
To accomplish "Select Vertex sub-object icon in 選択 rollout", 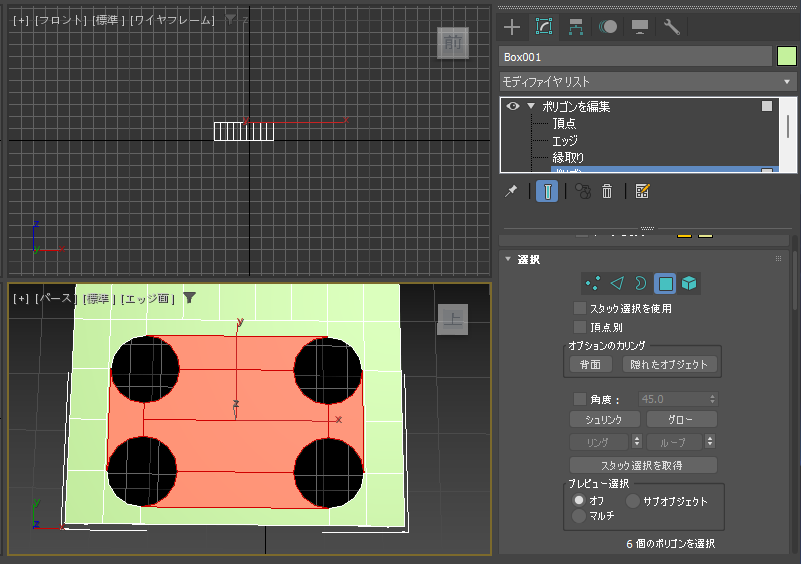I will [593, 284].
